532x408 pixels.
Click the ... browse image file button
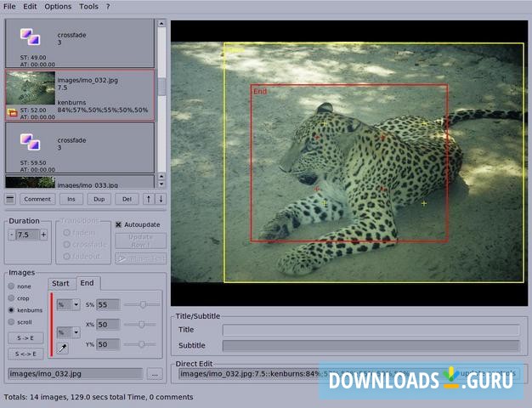pos(155,374)
